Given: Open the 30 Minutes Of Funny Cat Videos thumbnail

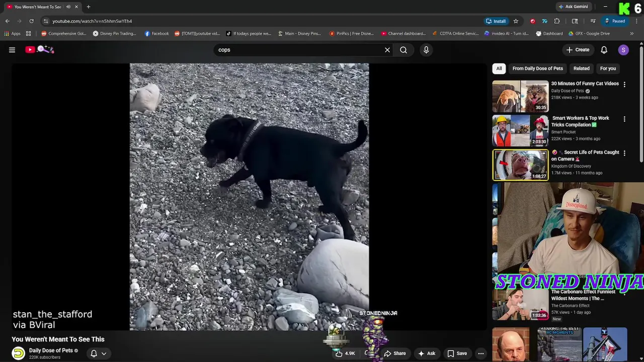Looking at the screenshot, I should pyautogui.click(x=520, y=96).
